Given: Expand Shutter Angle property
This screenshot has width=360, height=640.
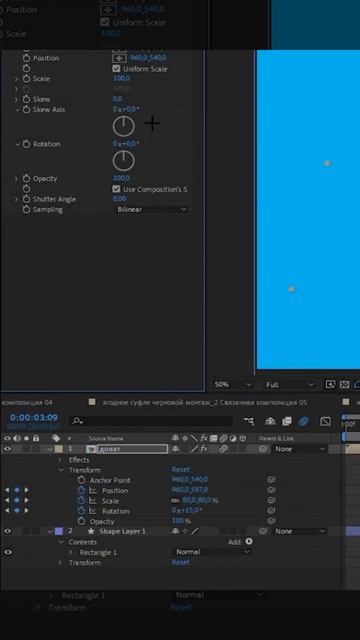Looking at the screenshot, I should 17,199.
